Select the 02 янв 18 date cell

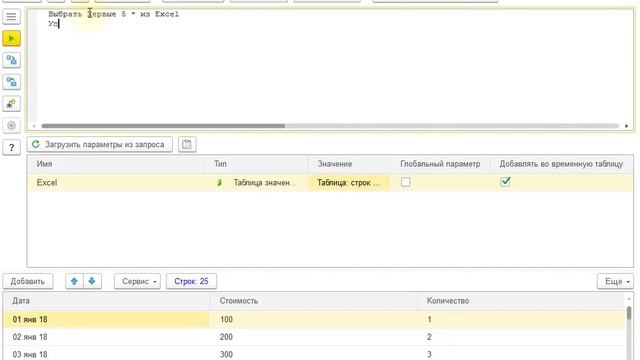tap(106, 337)
